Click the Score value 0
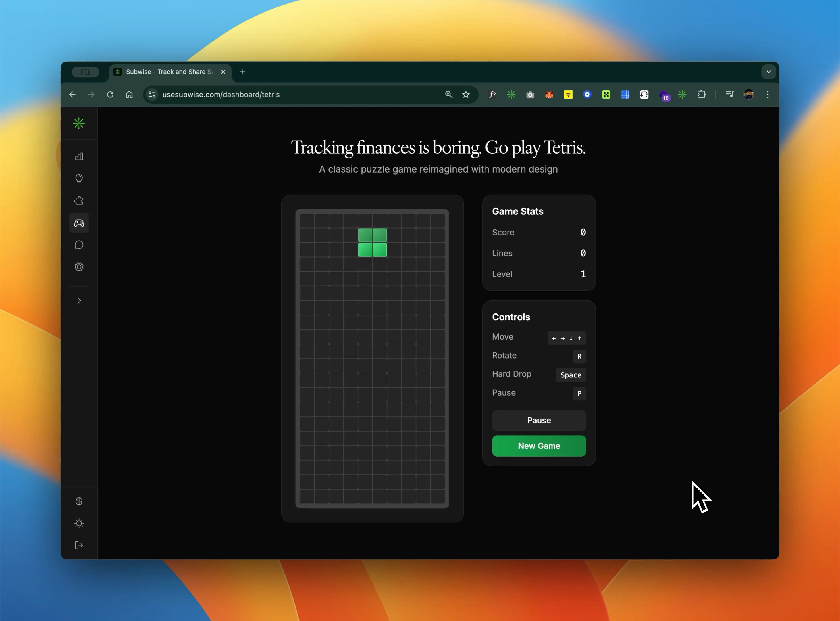Screen dimensions: 840x621 pos(583,232)
